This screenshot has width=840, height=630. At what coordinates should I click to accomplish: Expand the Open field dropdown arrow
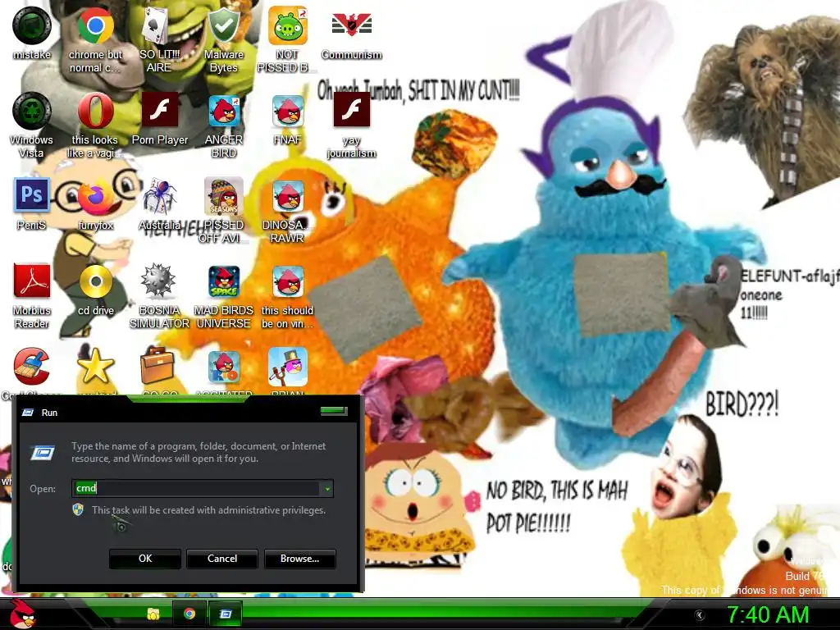click(326, 489)
